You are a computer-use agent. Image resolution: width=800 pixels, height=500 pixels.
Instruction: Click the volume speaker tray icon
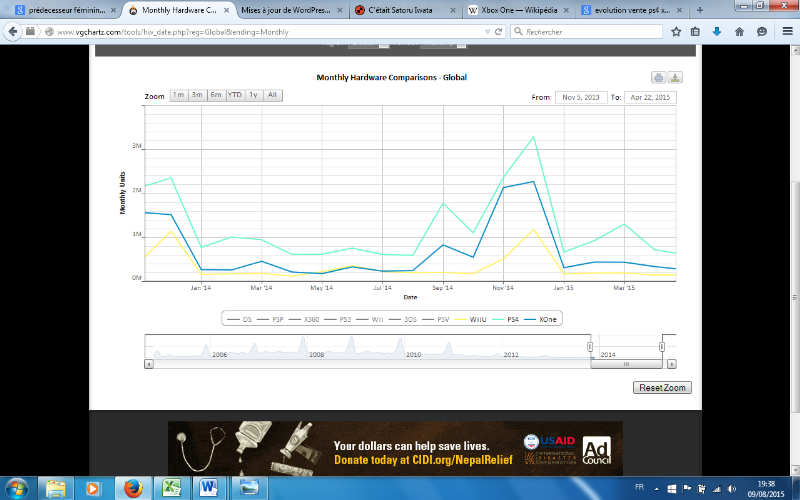[x=732, y=489]
